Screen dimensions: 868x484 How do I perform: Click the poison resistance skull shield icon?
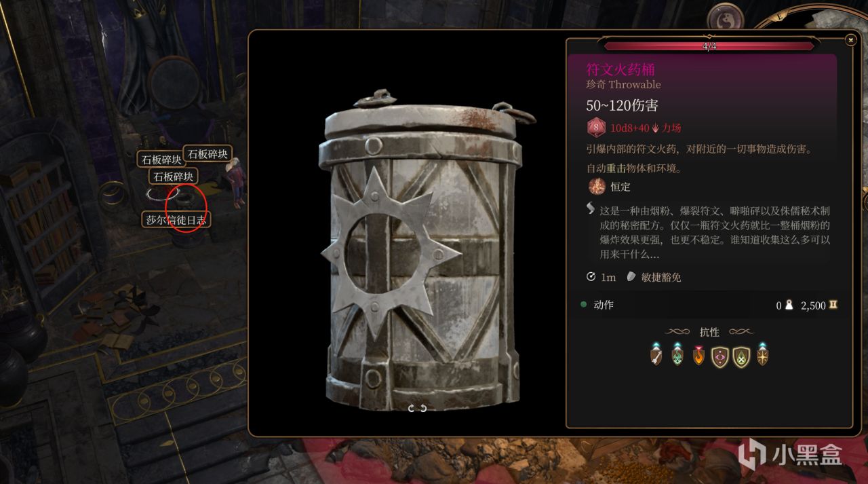coord(677,354)
